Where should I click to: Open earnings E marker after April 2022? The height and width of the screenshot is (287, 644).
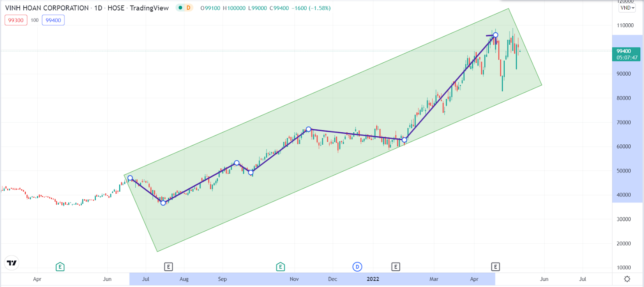pos(495,266)
